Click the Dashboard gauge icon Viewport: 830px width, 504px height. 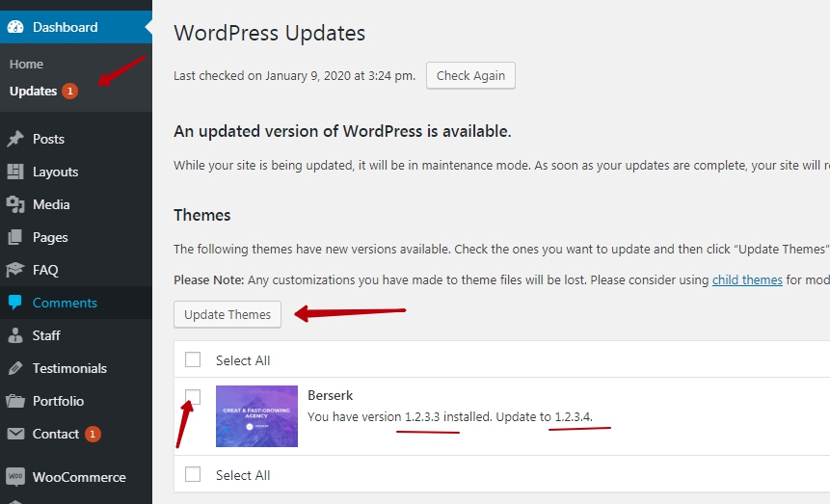click(x=15, y=27)
